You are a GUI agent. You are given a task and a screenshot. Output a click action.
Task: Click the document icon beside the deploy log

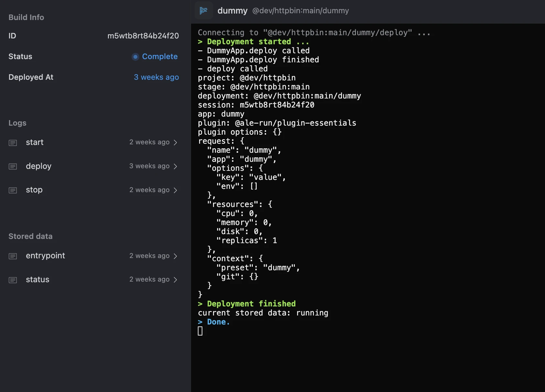coord(13,166)
